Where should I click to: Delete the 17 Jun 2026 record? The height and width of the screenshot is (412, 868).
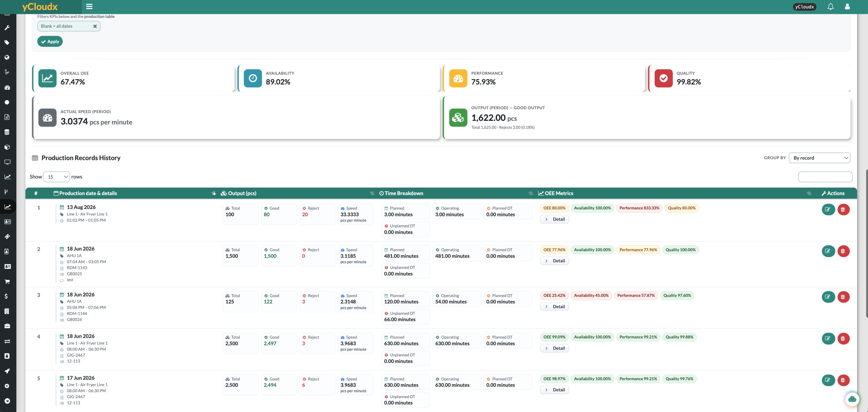point(843,380)
